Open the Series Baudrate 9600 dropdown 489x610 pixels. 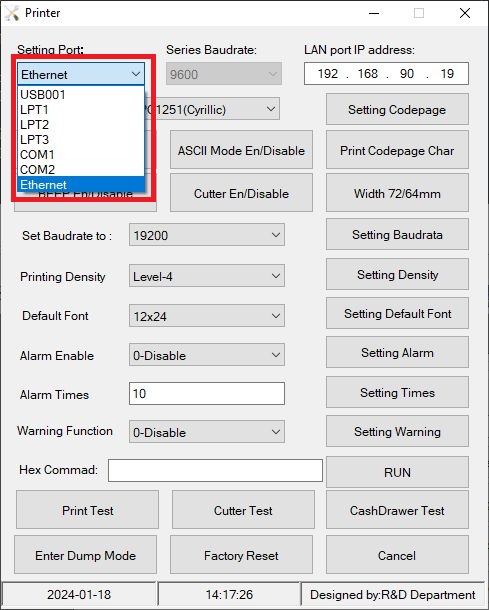click(224, 74)
